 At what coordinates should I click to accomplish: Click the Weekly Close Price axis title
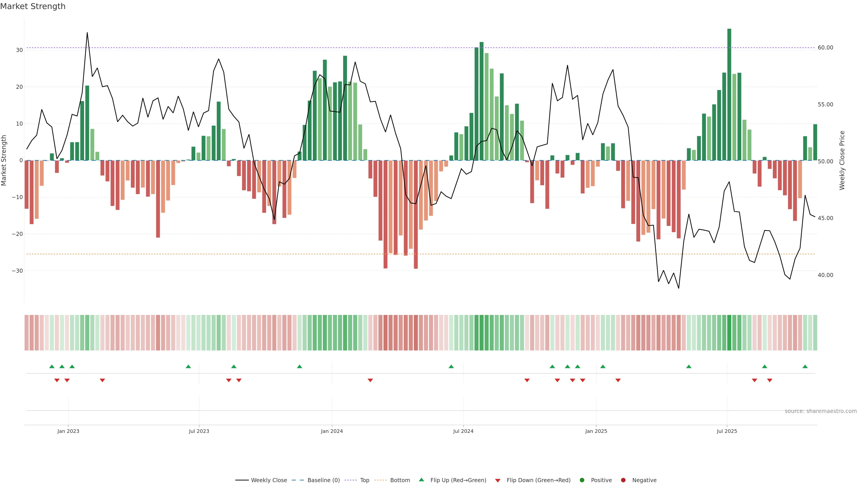842,160
